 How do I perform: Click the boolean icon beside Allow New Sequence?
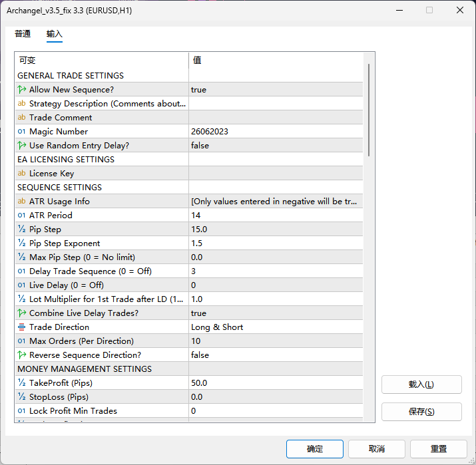21,90
